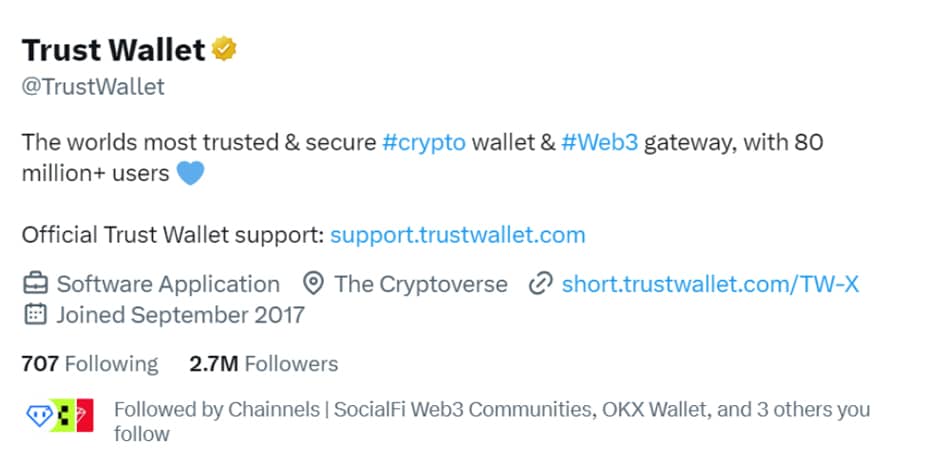Open the short.trustwallet.com/TW-X link
931x473 pixels.
[x=710, y=284]
